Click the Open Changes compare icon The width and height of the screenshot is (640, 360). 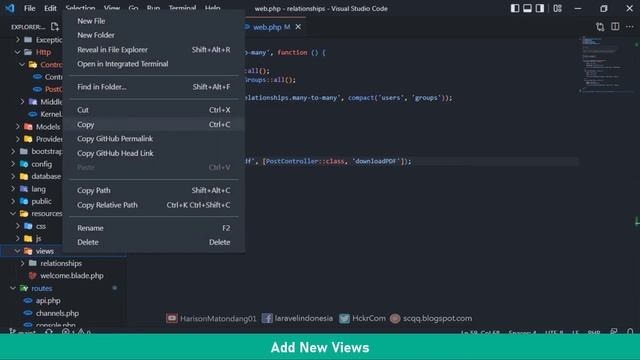[x=600, y=27]
